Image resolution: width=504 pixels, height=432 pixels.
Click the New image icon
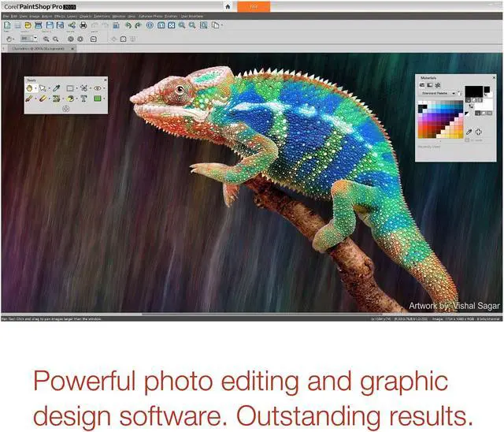7,25
